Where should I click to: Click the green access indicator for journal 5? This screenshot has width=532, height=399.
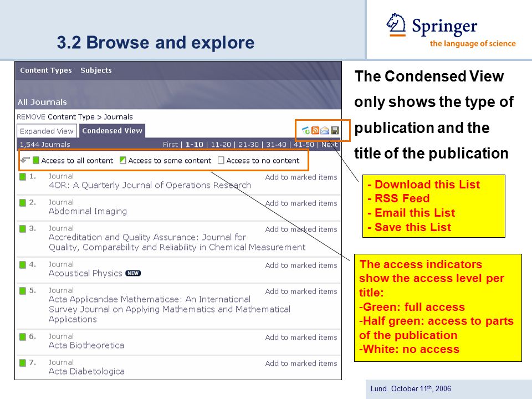[23, 291]
